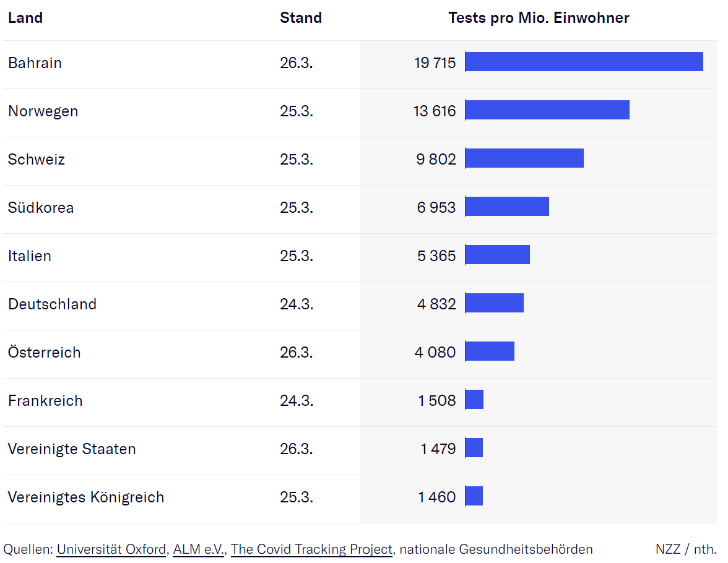This screenshot has width=728, height=563.
Task: Click the Stand column header
Action: pyautogui.click(x=301, y=18)
